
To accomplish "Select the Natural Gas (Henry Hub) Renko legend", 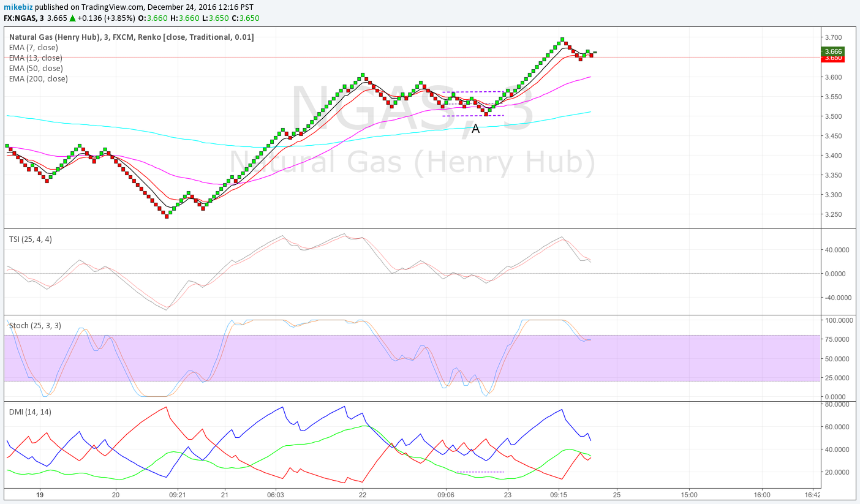I will coord(132,37).
